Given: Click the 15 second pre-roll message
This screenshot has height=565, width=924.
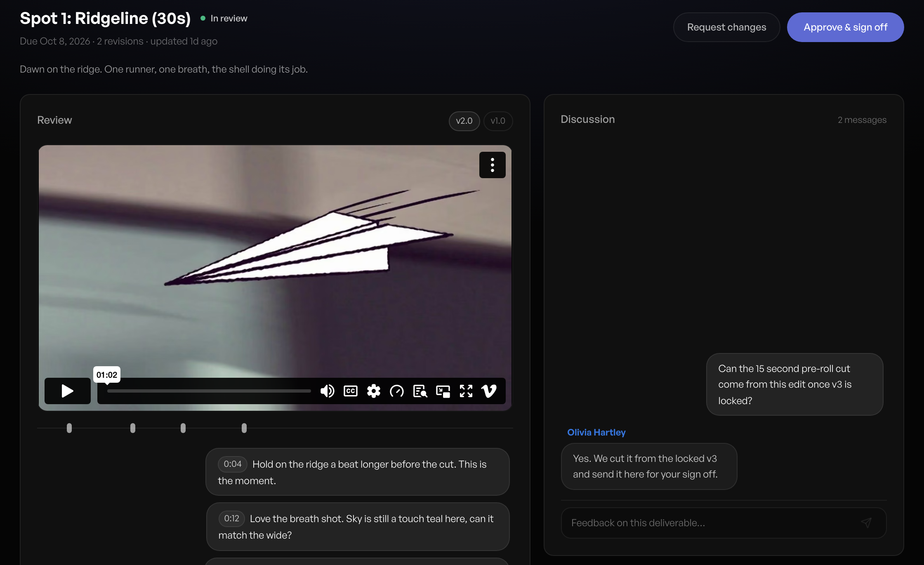Looking at the screenshot, I should [x=794, y=384].
